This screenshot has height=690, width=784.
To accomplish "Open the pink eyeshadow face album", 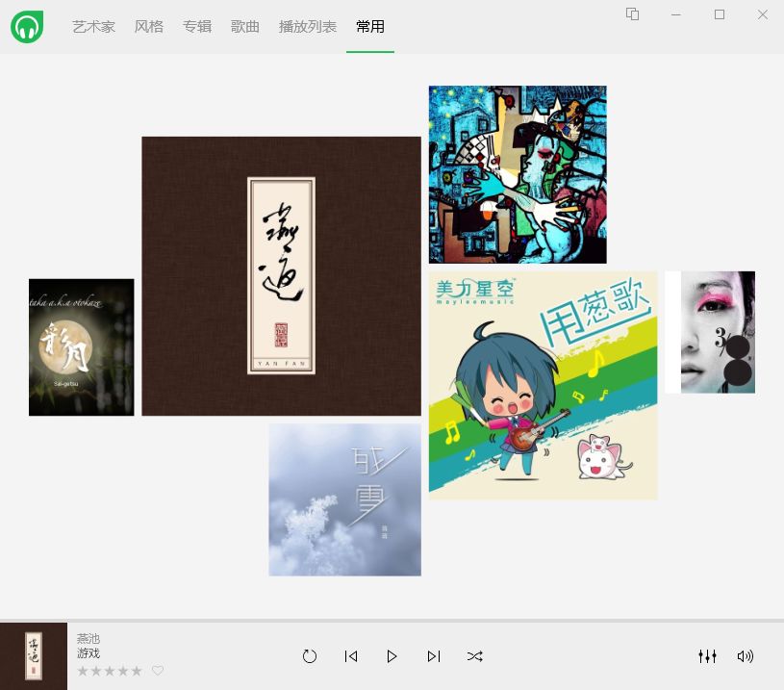I will (x=710, y=332).
